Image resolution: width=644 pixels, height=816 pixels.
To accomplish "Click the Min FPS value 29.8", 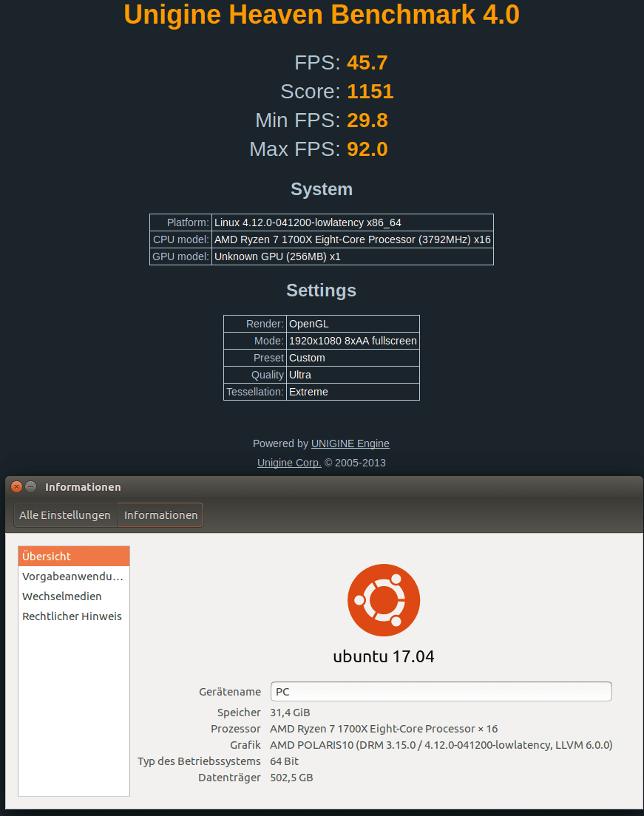I will (367, 120).
